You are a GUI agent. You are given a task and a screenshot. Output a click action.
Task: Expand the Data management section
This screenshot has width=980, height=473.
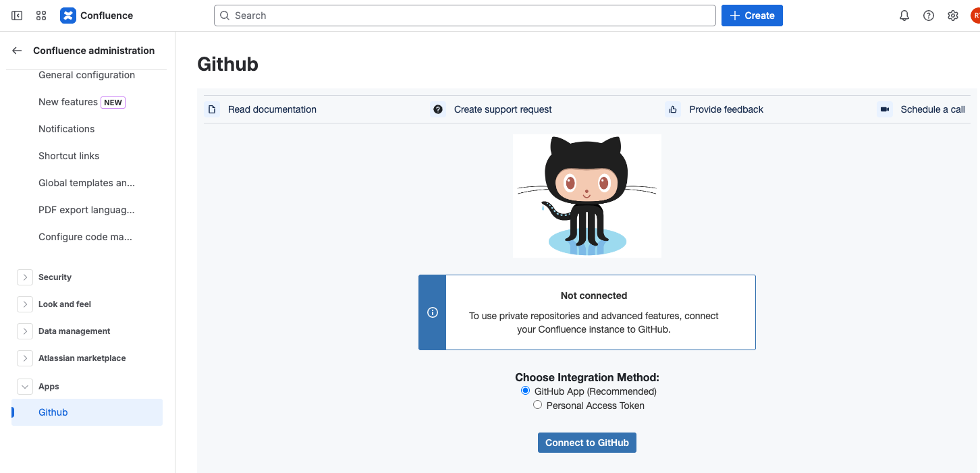25,331
